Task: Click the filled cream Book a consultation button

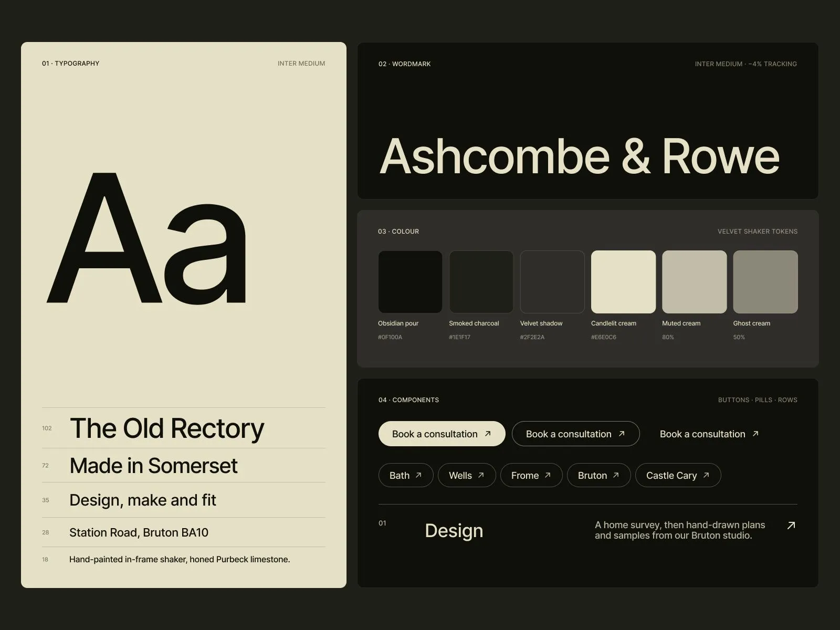Action: (442, 434)
